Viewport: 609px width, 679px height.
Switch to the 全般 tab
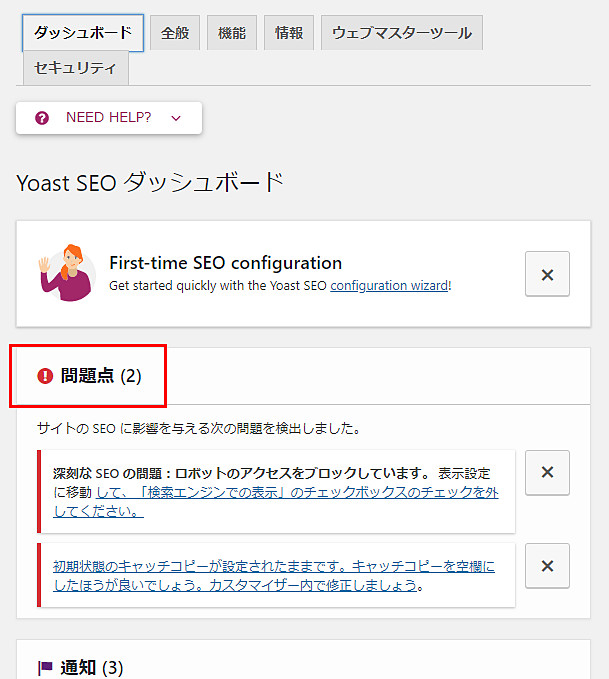click(176, 32)
